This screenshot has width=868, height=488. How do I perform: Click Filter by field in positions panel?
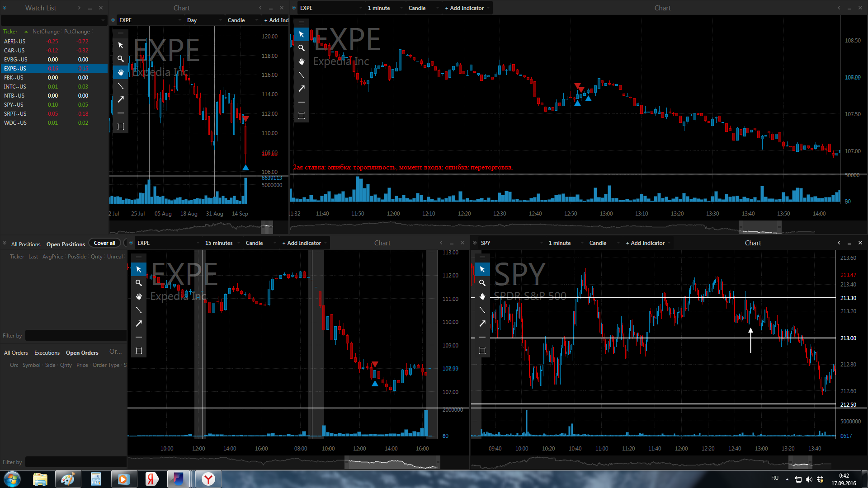click(75, 335)
